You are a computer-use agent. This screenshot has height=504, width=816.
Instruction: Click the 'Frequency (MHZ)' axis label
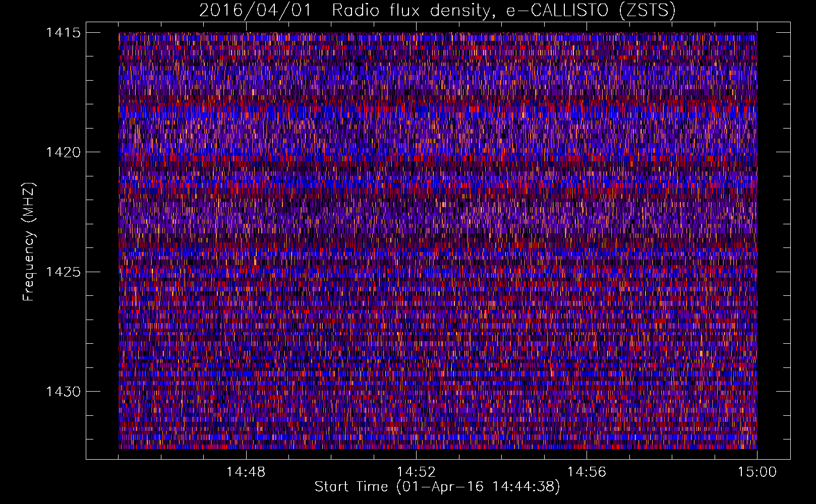pyautogui.click(x=29, y=242)
